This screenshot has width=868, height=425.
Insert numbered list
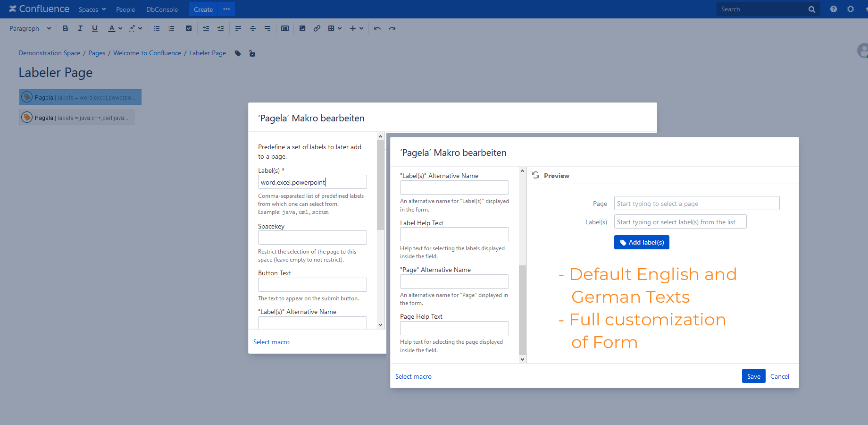(x=171, y=28)
